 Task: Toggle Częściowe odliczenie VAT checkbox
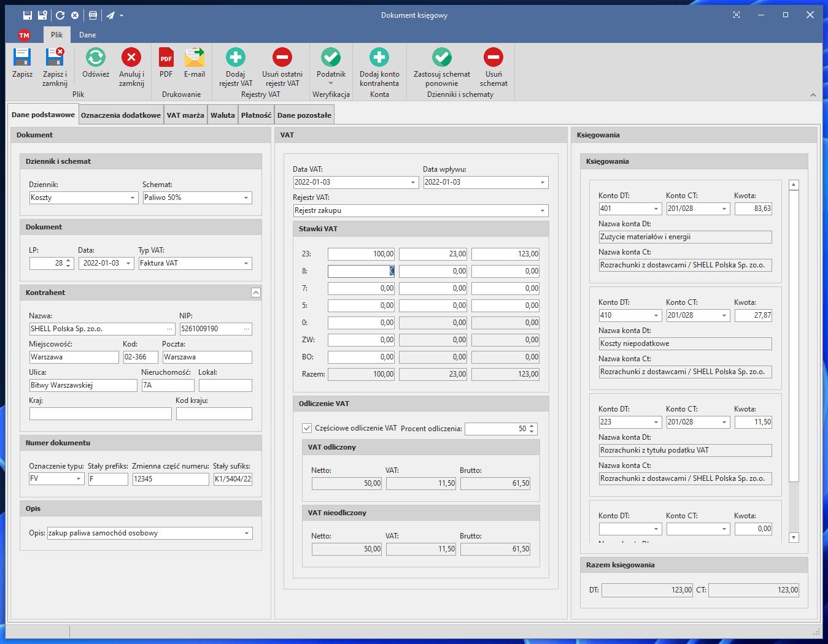pos(307,428)
